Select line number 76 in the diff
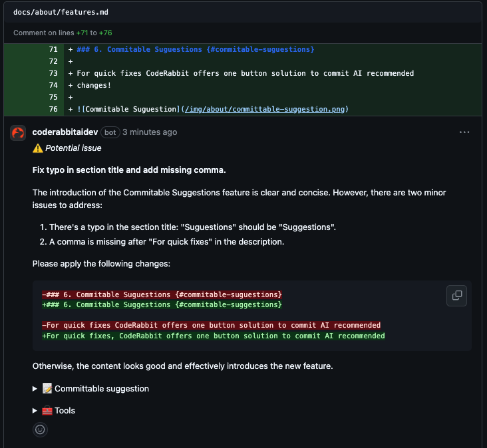 pos(53,109)
